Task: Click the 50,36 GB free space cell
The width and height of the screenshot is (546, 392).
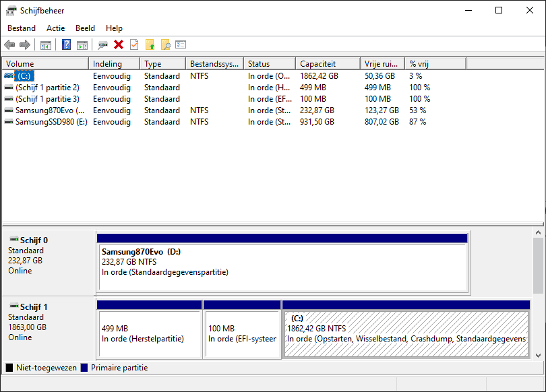Action: pyautogui.click(x=380, y=76)
